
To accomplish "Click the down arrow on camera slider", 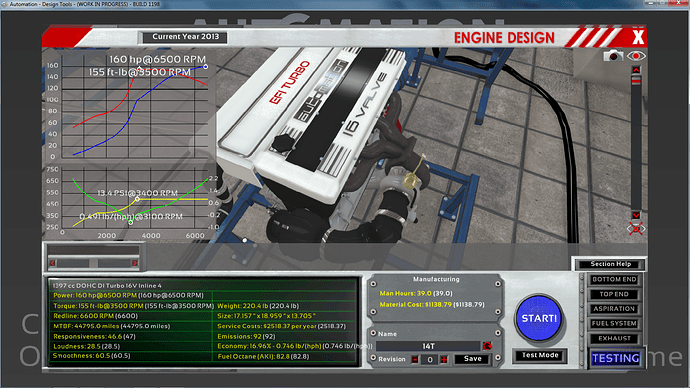I will [x=636, y=215].
